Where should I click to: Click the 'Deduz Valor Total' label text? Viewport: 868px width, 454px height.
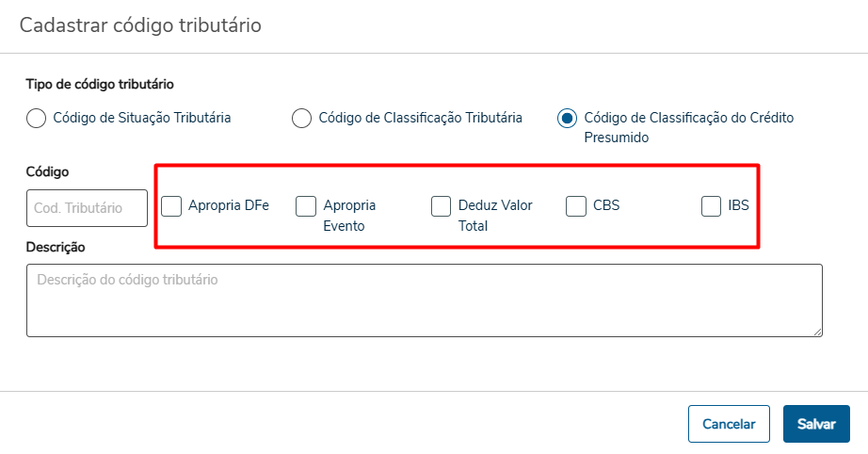click(495, 215)
